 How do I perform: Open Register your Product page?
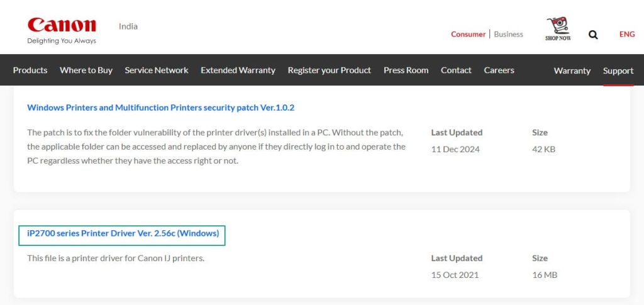coord(330,70)
